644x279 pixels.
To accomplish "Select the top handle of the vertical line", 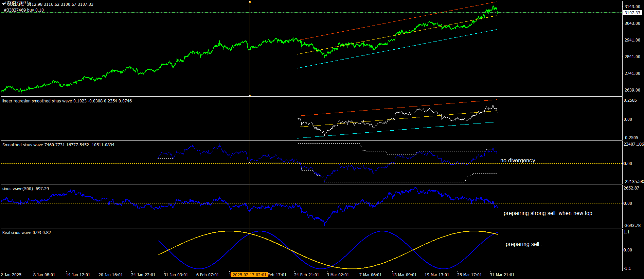I will click(x=250, y=2).
